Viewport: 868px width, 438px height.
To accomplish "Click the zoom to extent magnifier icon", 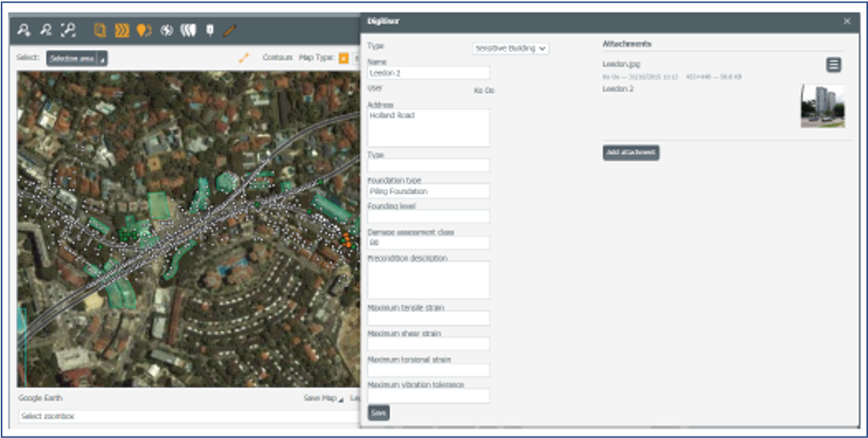I will click(x=68, y=30).
